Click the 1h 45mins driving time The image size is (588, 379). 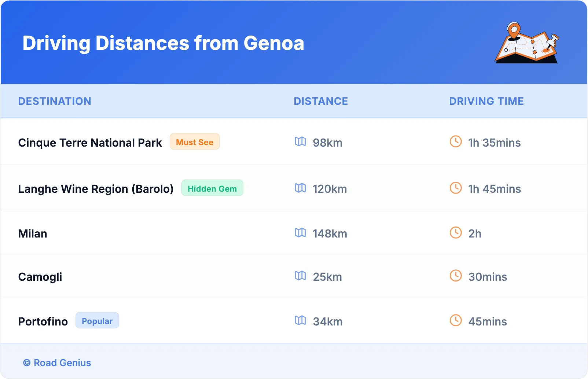pyautogui.click(x=495, y=189)
